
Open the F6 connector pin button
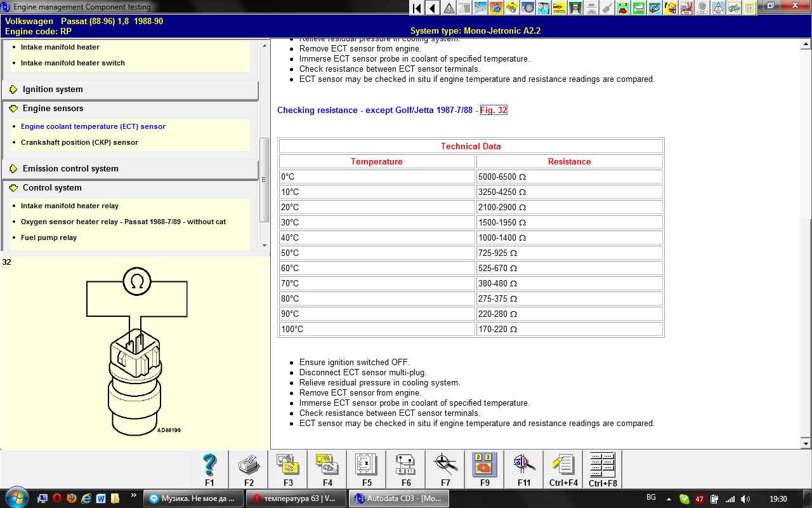(406, 470)
